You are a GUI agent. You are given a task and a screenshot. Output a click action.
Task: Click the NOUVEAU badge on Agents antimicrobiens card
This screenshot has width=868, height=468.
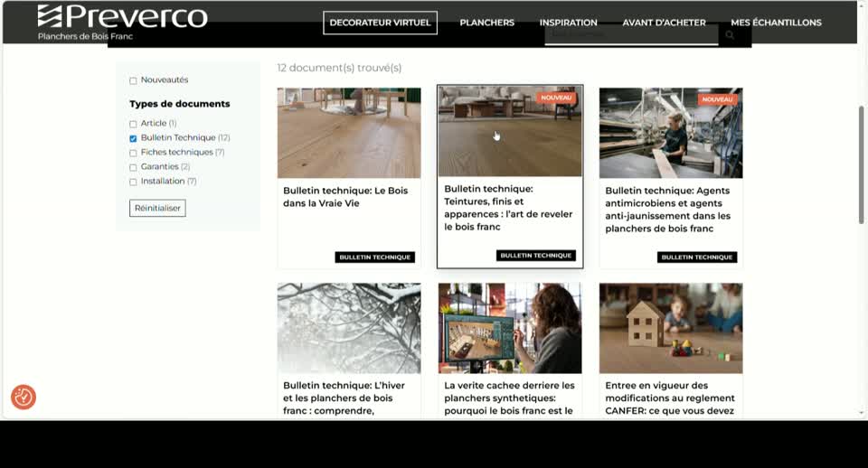(717, 99)
